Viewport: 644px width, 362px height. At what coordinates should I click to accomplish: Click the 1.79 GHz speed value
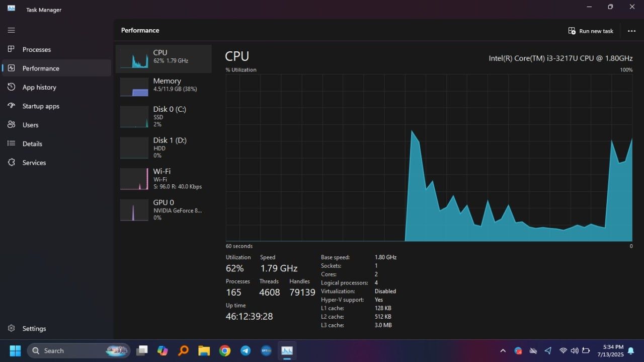tap(279, 268)
